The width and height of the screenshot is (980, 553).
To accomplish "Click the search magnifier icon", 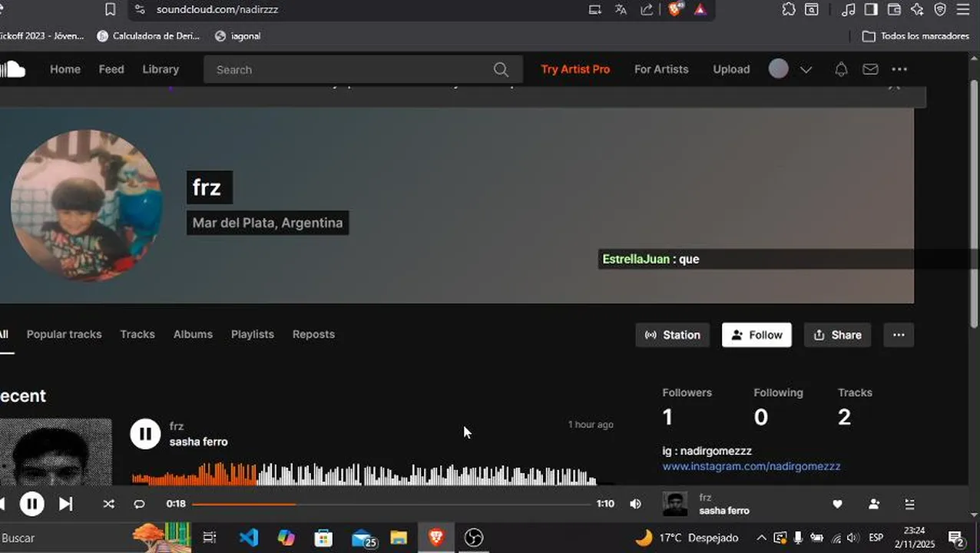I will [501, 70].
